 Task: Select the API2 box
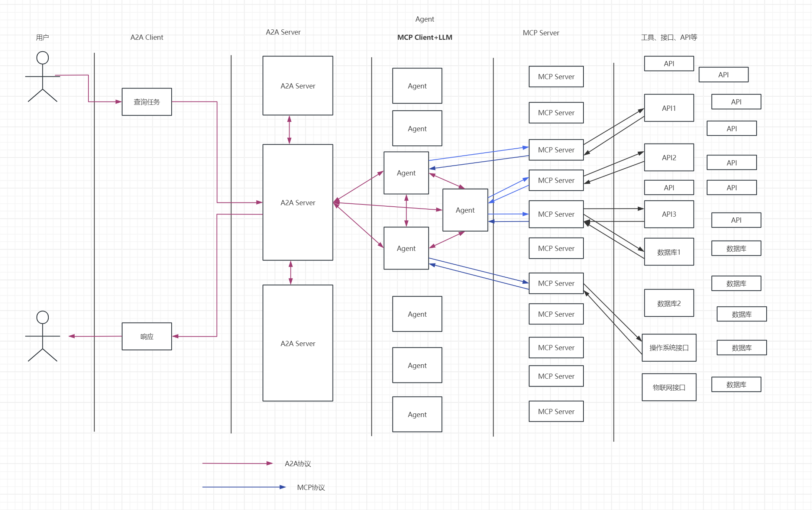(x=669, y=158)
